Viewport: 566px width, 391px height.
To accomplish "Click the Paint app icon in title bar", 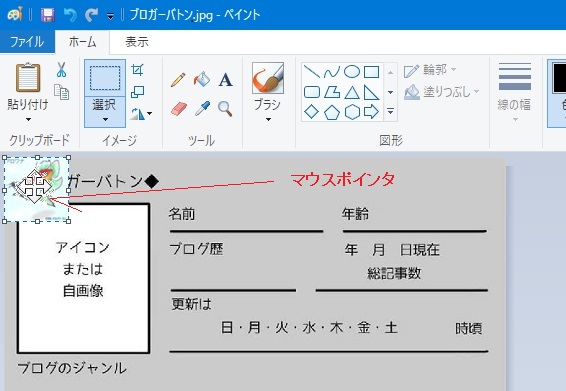I will click(x=15, y=14).
